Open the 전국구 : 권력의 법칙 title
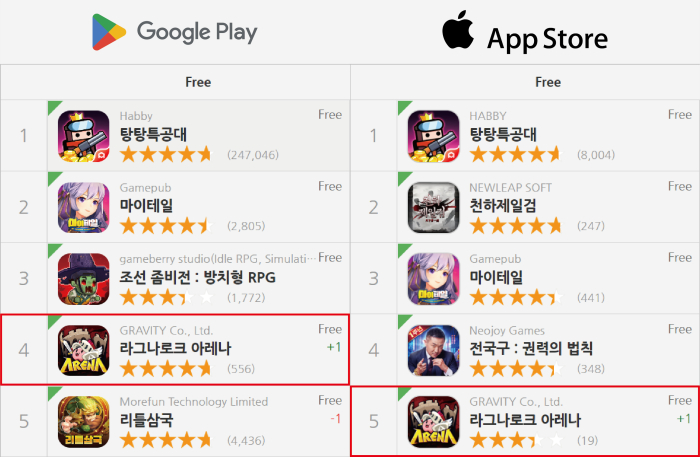The image size is (700, 457). [x=531, y=349]
